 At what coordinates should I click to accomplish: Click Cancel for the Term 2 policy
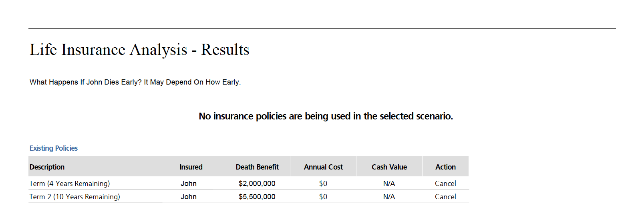pos(445,197)
